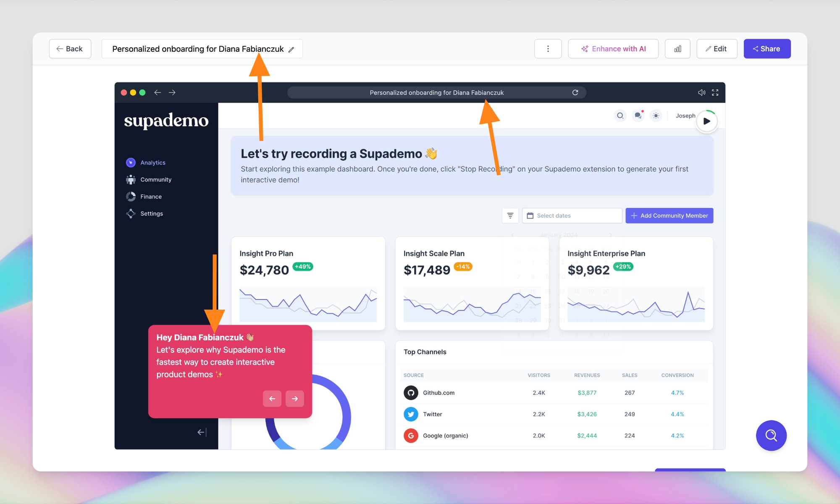The width and height of the screenshot is (840, 504).
Task: Open the analytics bar chart icon
Action: click(677, 49)
